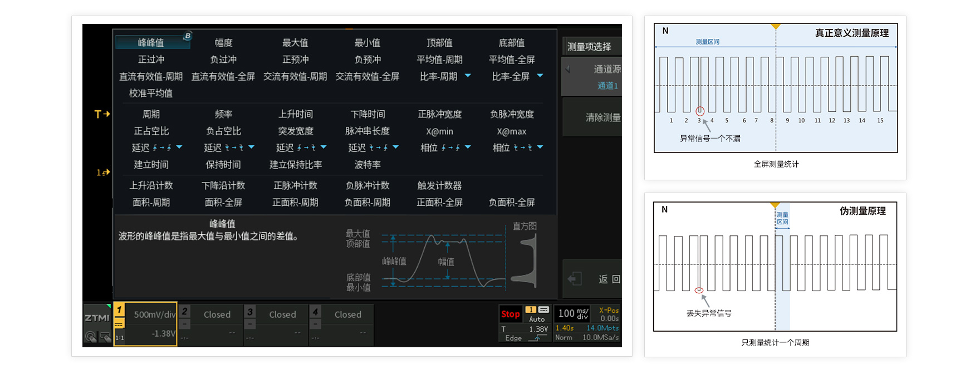Click the rising edge trigger icon
Screen dimensions: 980x384
pyautogui.click(x=537, y=338)
